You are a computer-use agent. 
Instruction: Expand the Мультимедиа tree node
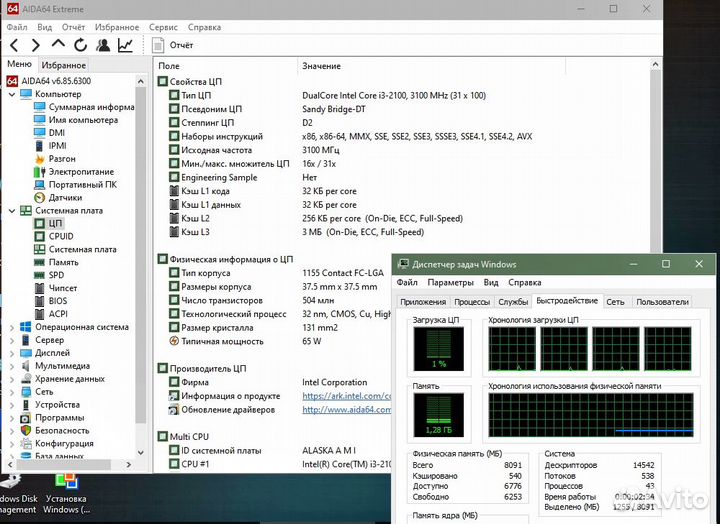[x=12, y=366]
